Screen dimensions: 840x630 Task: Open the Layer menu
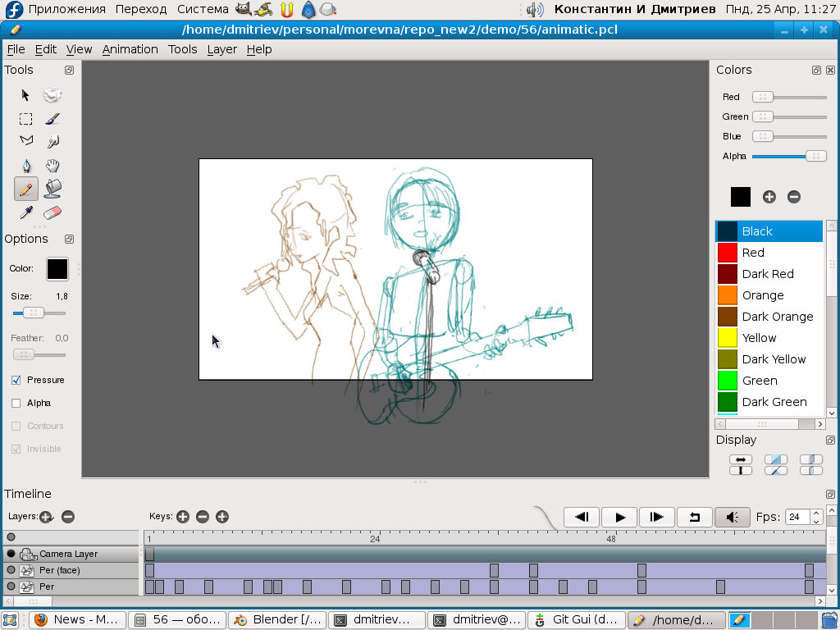click(x=221, y=49)
